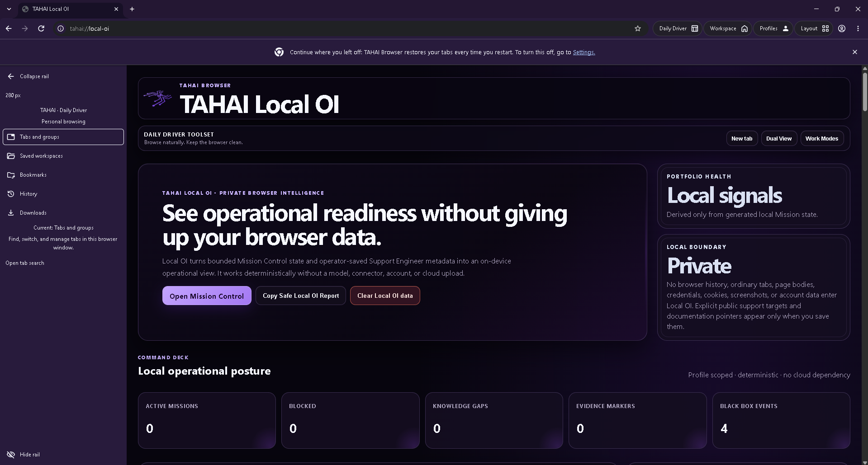Click the TAHAI spider logo
The image size is (868, 465).
coord(158,98)
